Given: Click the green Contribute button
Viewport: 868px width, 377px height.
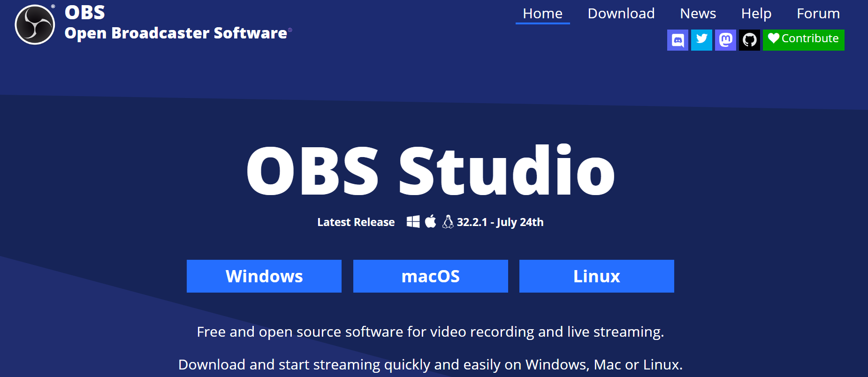Looking at the screenshot, I should pos(803,40).
